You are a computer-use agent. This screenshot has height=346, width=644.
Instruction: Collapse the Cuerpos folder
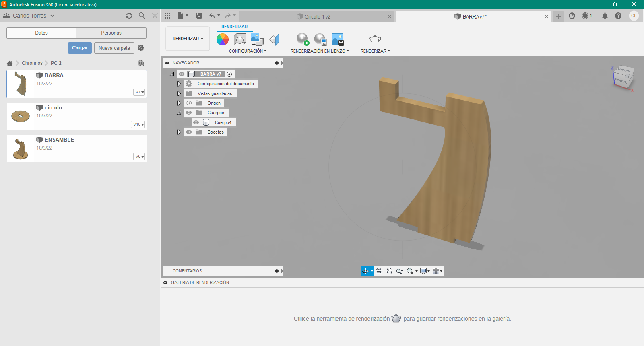(179, 113)
